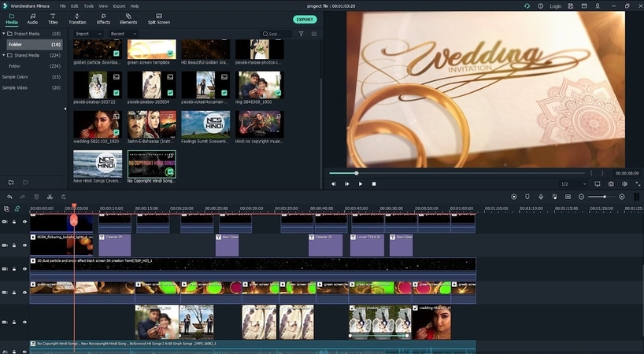Hide video track 5 using eye icon
644x354 pixels.
coord(24,222)
